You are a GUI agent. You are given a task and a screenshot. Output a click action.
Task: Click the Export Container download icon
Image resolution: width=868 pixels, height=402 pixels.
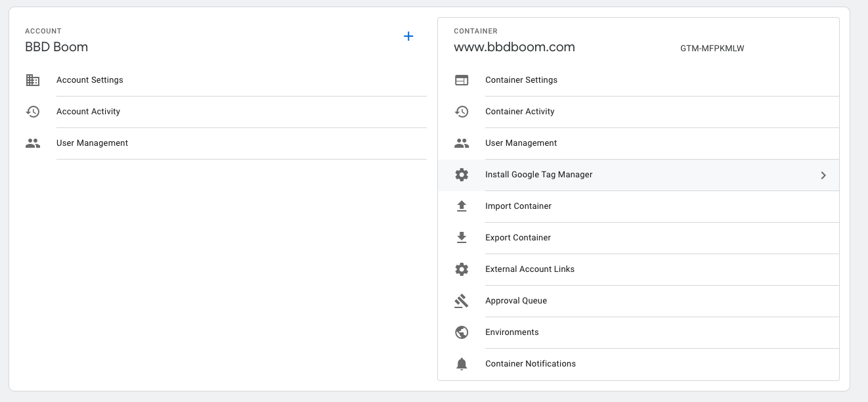coord(462,238)
